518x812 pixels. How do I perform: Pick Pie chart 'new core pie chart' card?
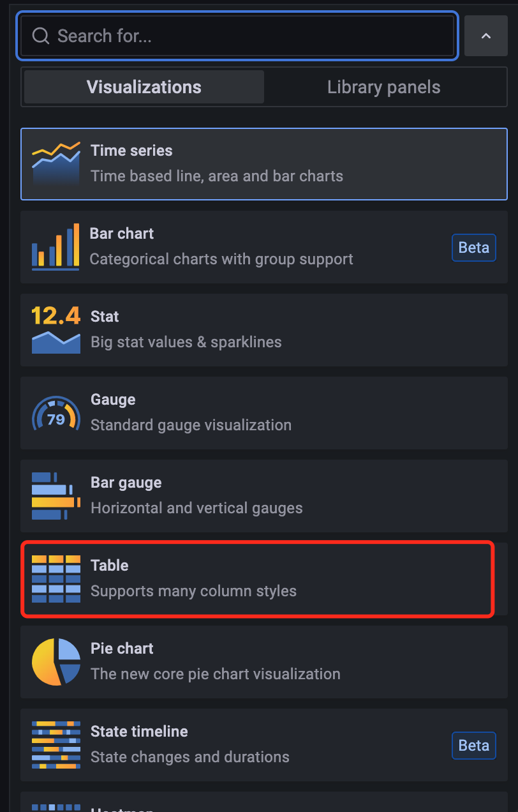coord(264,662)
